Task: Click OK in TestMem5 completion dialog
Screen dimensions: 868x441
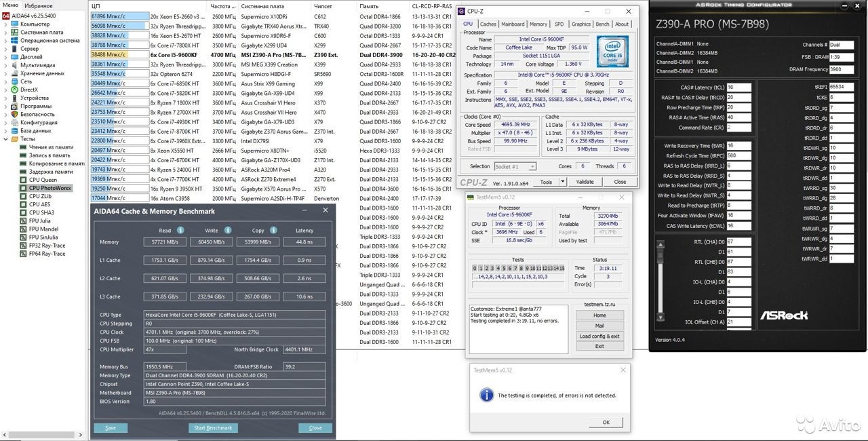Action: coord(606,422)
